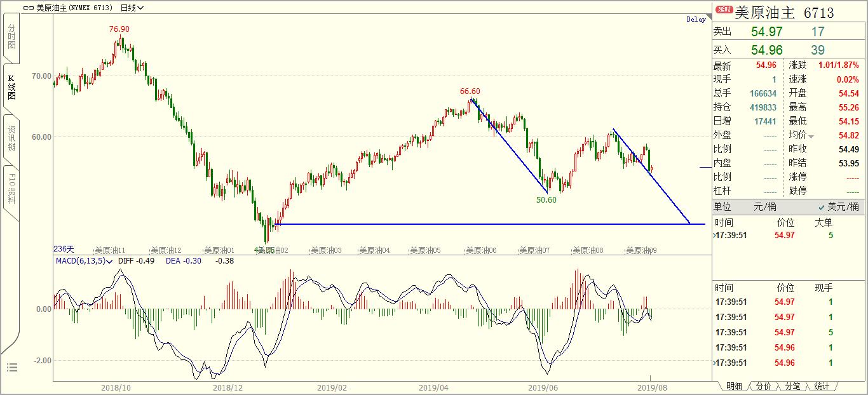Click the Delay indicator on the chart

coord(696,19)
